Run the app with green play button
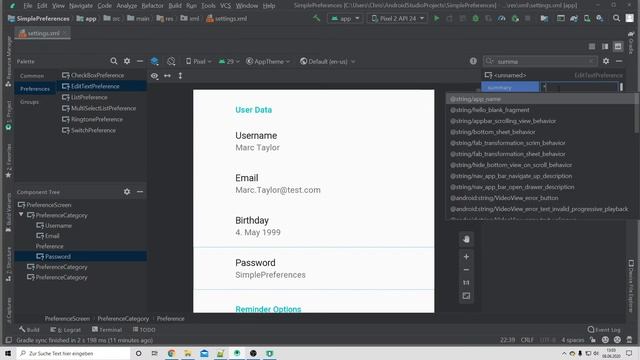Viewport: 640px width, 360px height. (437, 18)
